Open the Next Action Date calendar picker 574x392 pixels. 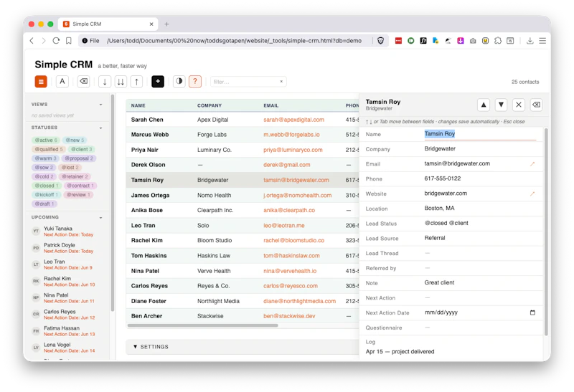[x=532, y=312]
